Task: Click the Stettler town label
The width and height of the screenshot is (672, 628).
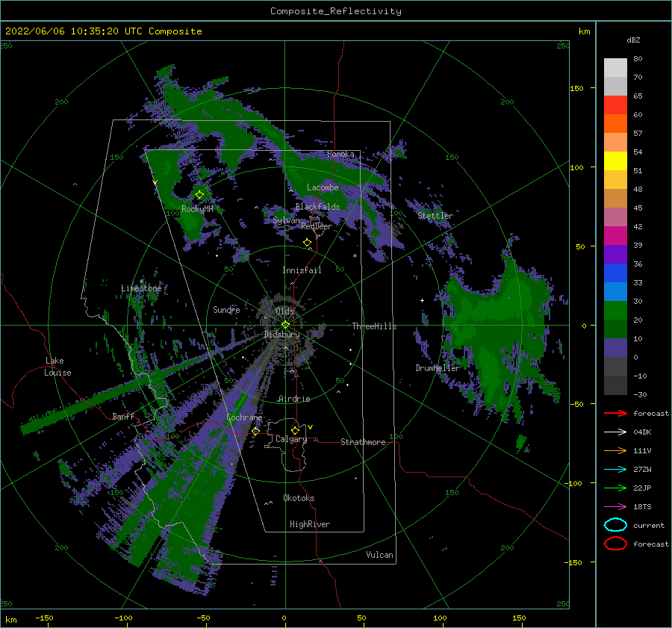Action: coord(435,216)
